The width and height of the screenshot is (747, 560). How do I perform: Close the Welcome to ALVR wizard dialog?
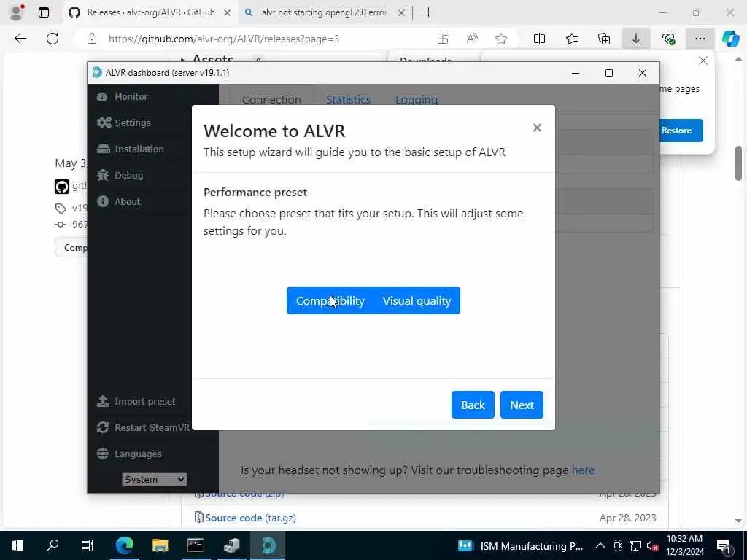click(x=537, y=128)
